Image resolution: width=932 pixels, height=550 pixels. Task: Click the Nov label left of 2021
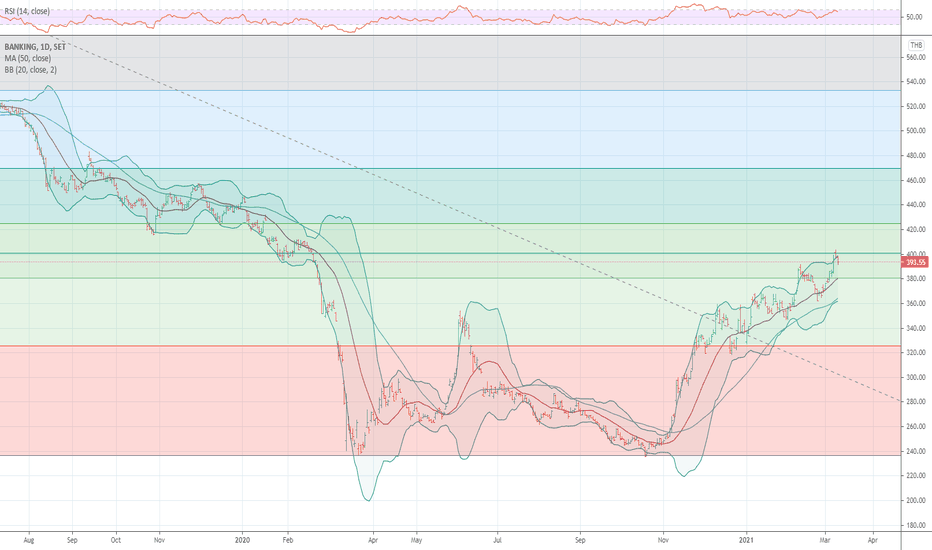[x=663, y=540]
